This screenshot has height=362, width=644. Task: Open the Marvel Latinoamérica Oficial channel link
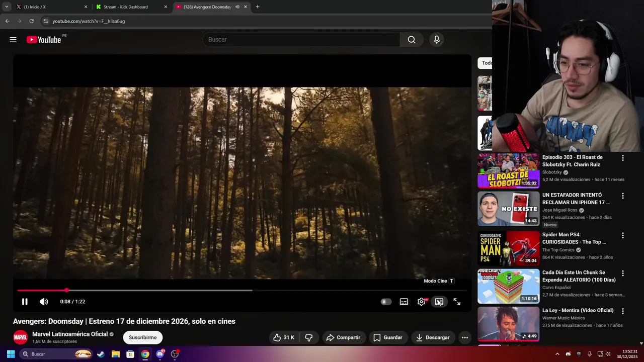(x=70, y=334)
